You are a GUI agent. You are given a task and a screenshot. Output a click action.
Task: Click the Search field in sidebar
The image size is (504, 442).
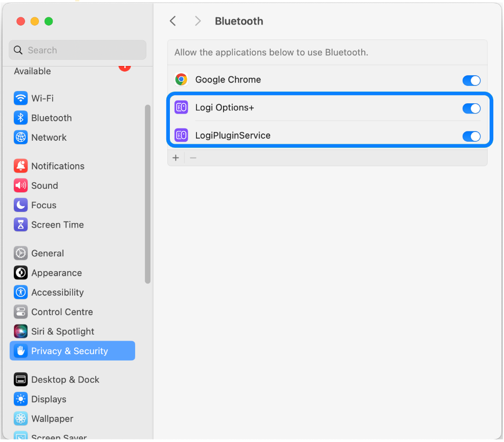(78, 50)
